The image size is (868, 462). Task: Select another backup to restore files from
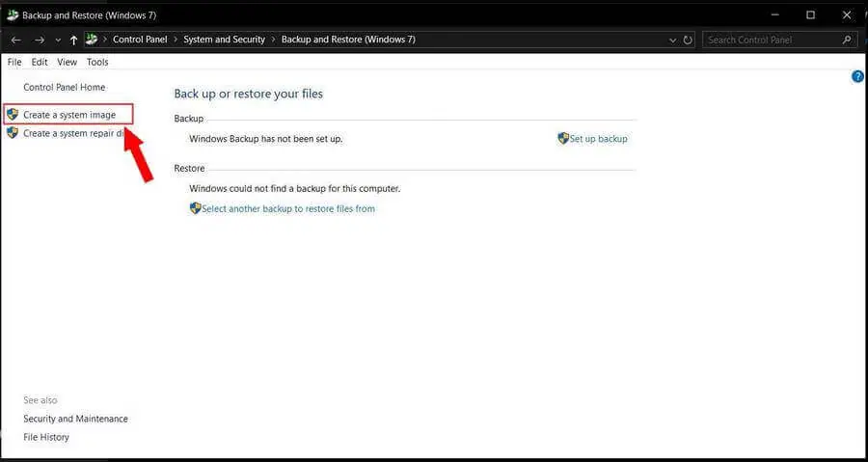(x=288, y=208)
